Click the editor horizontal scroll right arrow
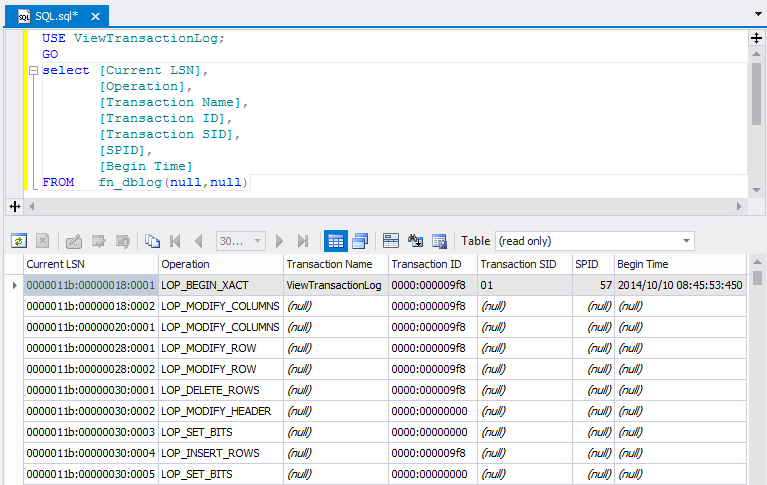This screenshot has width=767, height=485. click(x=739, y=207)
